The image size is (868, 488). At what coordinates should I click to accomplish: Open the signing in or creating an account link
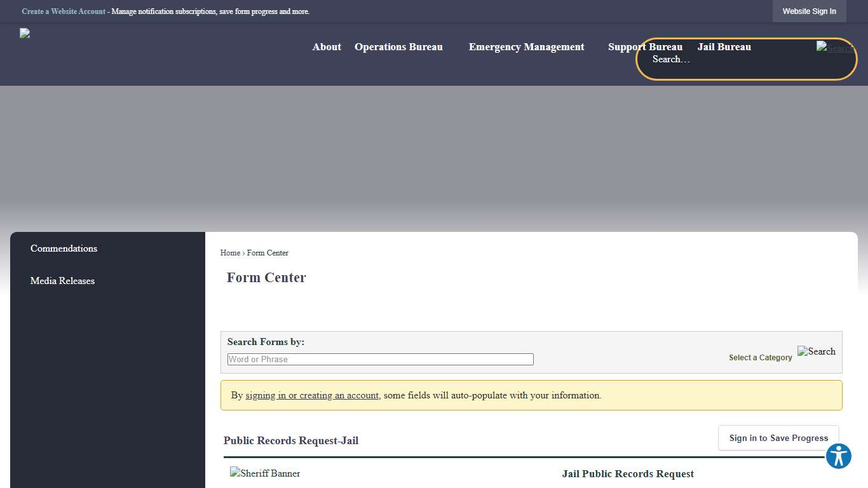click(312, 395)
